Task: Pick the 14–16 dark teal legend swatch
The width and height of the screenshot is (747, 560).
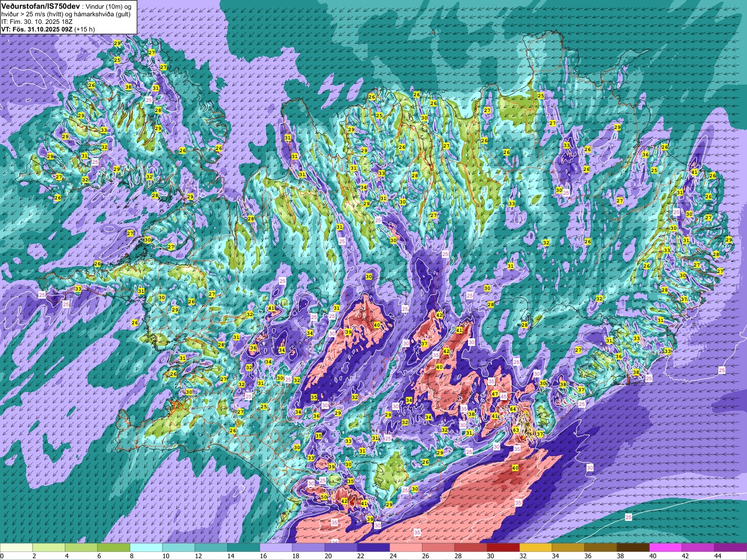Action: [x=243, y=548]
